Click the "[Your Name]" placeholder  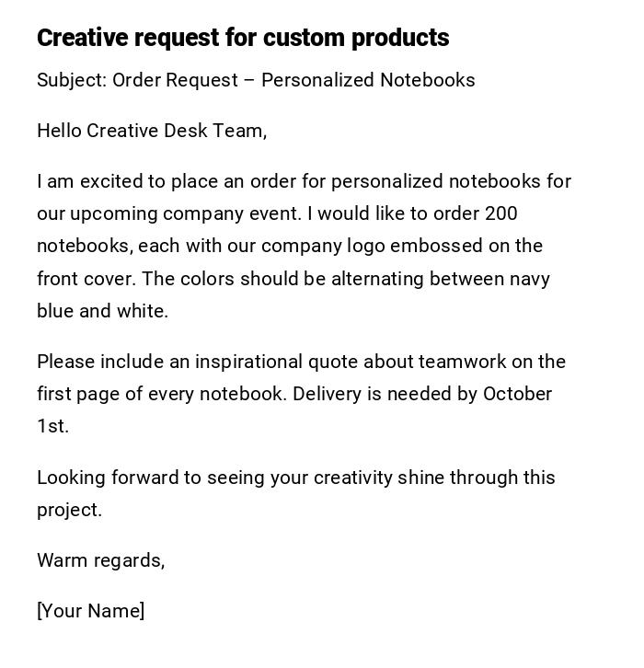click(90, 611)
